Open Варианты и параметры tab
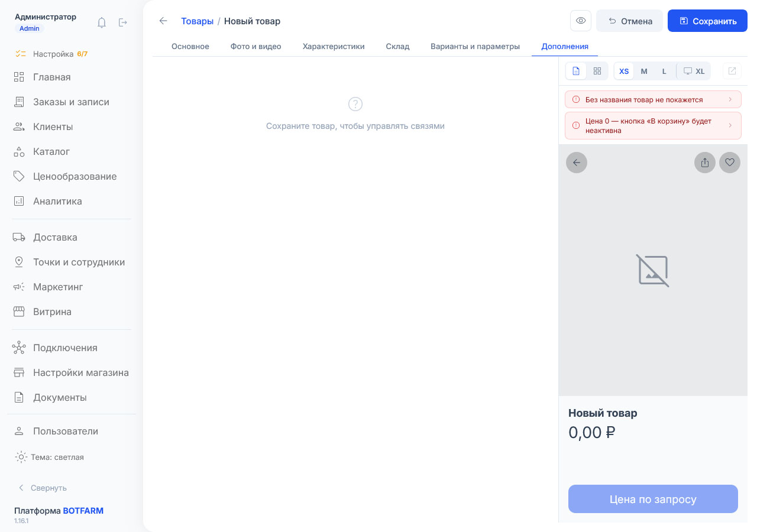This screenshot has width=757, height=532. tap(475, 46)
